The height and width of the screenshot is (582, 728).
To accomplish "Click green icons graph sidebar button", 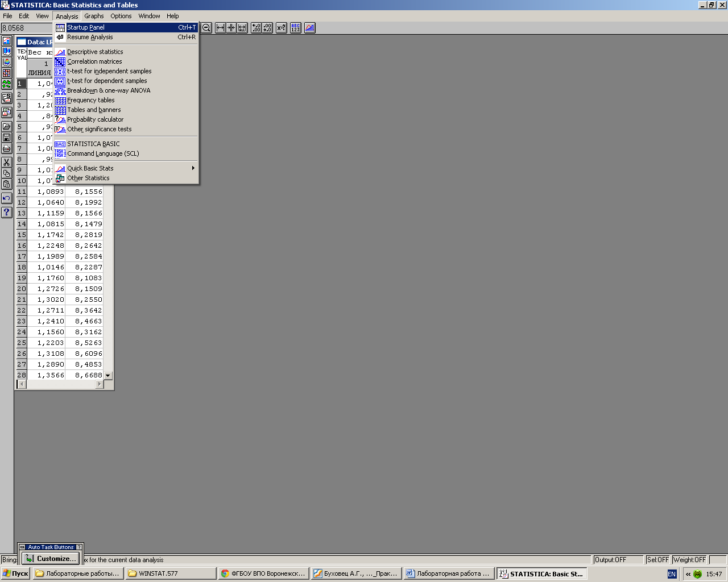I will [7, 84].
